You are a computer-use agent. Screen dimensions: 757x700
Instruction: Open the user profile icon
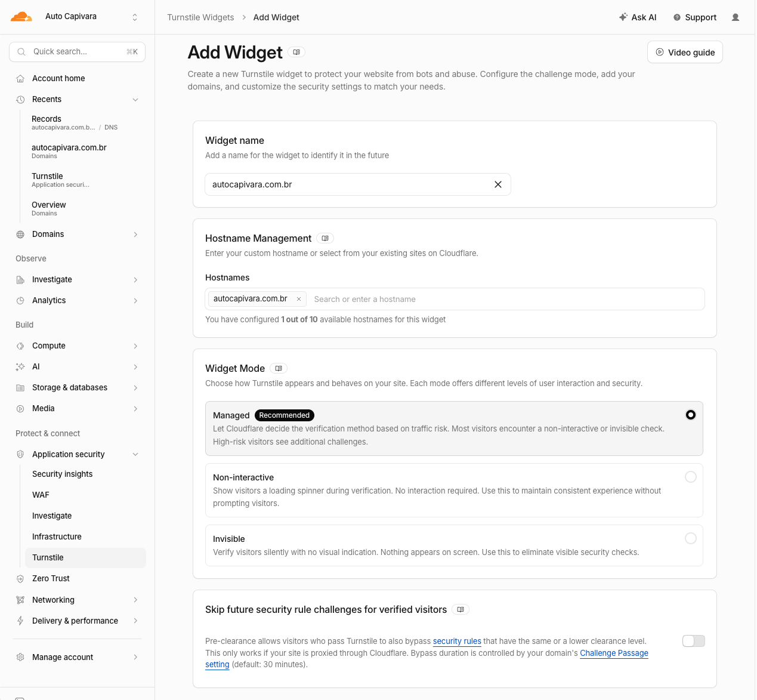[736, 17]
